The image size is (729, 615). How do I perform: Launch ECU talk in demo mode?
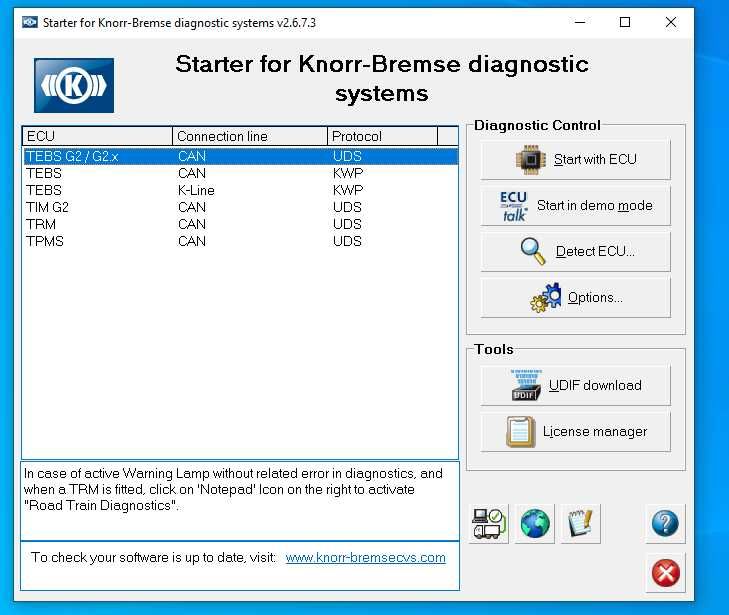(575, 205)
